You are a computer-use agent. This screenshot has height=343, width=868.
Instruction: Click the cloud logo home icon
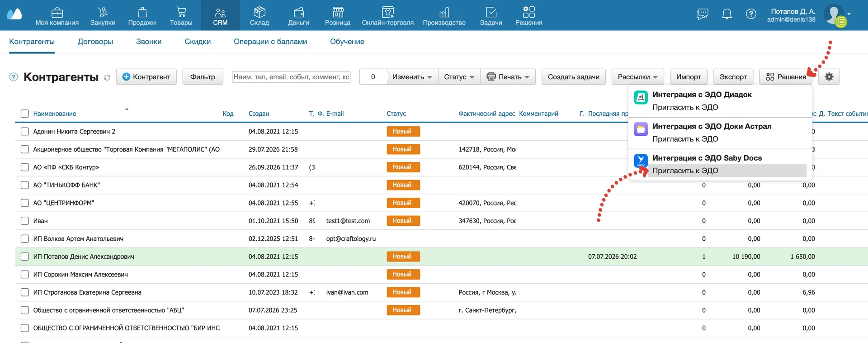[14, 14]
